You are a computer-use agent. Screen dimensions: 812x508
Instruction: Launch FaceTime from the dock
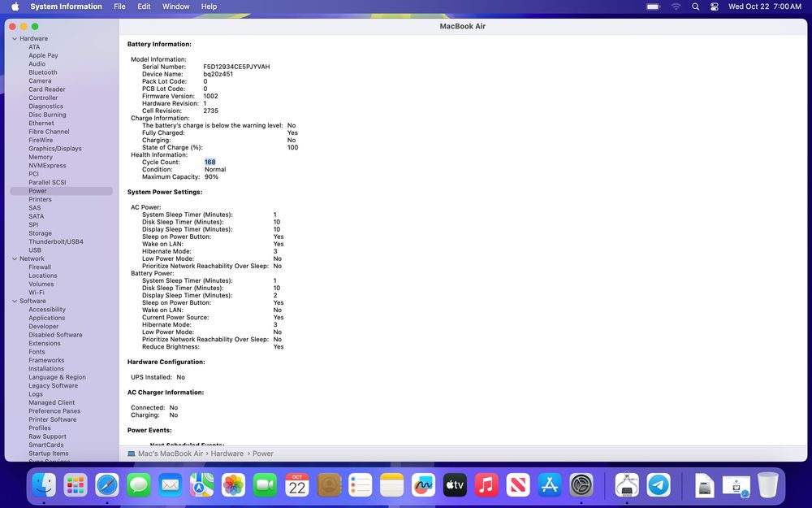(266, 486)
